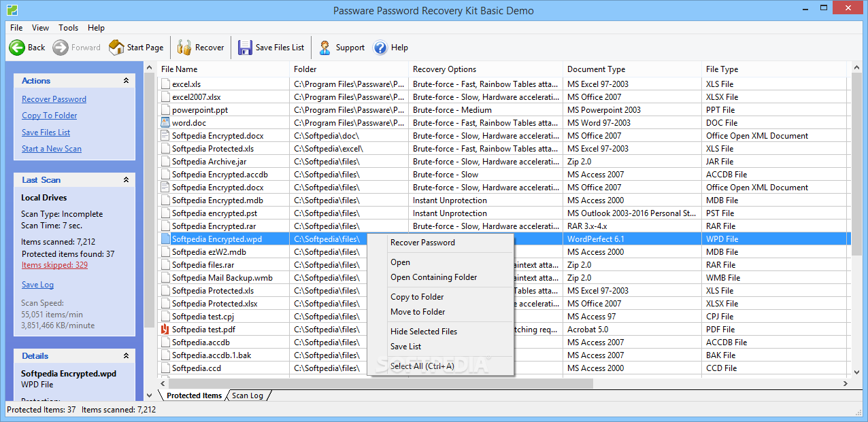Collapse the Last Scan panel

click(x=126, y=180)
